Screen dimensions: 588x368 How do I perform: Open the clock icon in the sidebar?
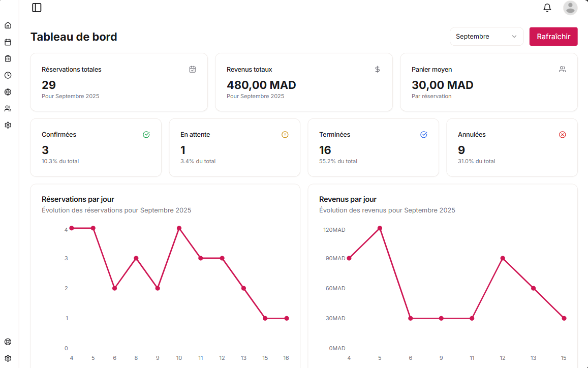tap(8, 75)
